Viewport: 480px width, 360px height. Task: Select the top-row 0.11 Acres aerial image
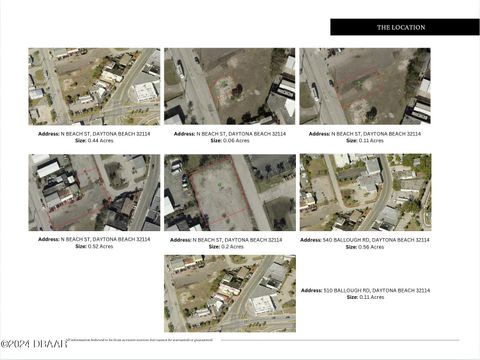[x=365, y=86]
